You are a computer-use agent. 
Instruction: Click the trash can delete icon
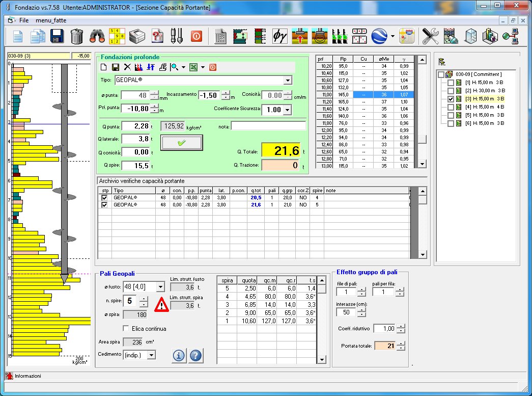click(77, 36)
